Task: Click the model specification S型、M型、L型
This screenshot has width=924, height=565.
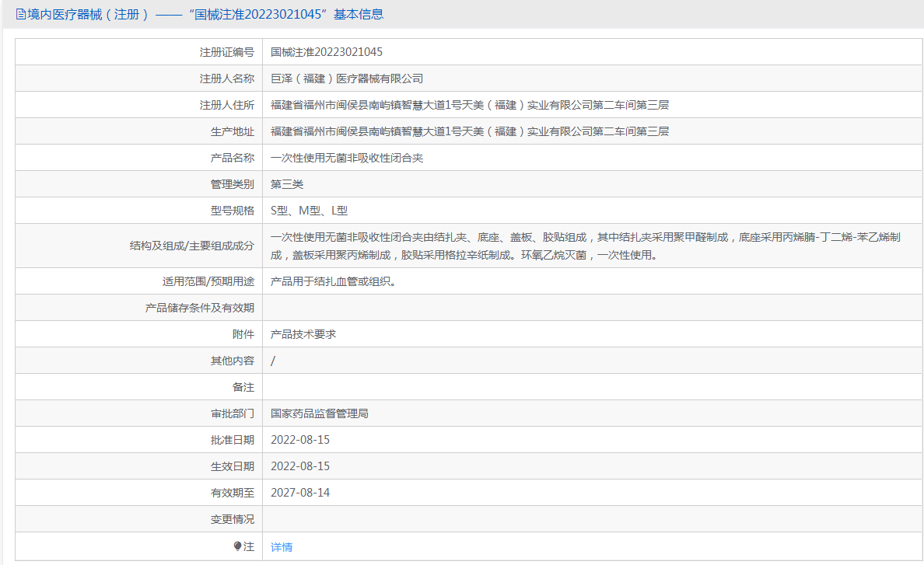Action: tap(309, 211)
